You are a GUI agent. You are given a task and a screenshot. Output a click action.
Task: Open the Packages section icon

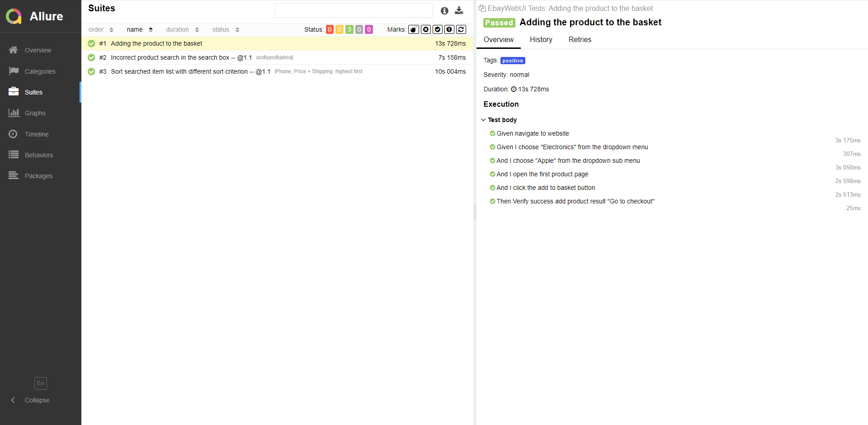[x=13, y=175]
